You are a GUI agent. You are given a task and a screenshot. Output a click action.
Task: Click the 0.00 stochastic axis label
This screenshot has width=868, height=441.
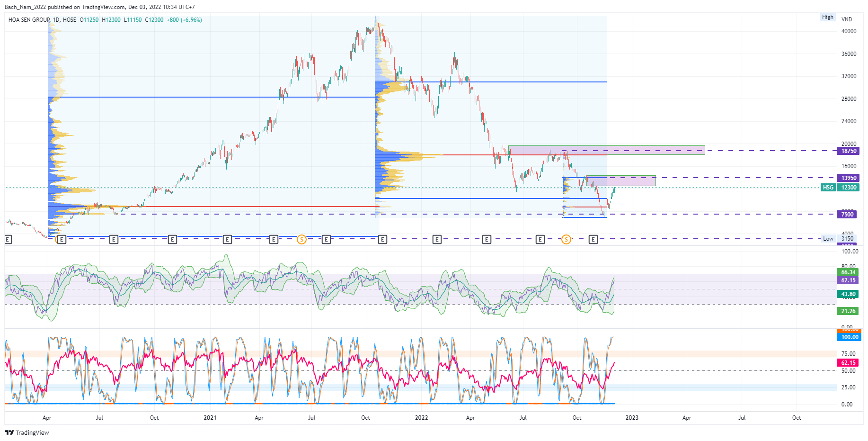pyautogui.click(x=847, y=405)
